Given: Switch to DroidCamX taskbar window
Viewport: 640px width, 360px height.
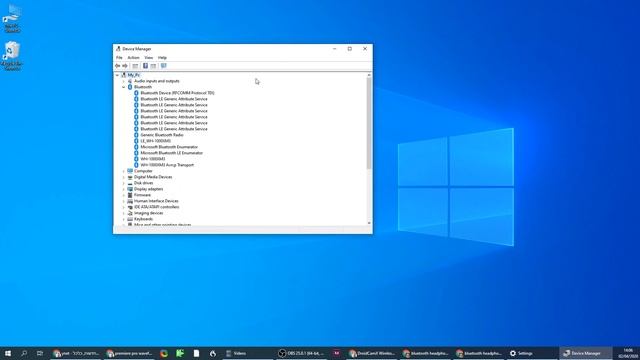Looking at the screenshot, I should (372, 353).
